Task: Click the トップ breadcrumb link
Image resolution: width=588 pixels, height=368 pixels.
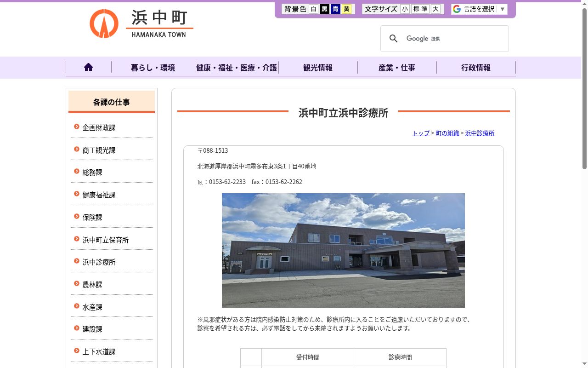Action: click(x=421, y=133)
